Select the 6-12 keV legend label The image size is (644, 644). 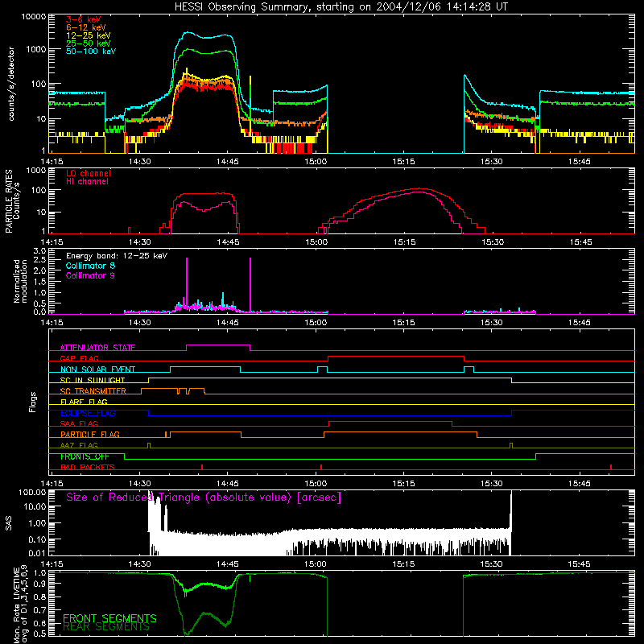[x=86, y=27]
